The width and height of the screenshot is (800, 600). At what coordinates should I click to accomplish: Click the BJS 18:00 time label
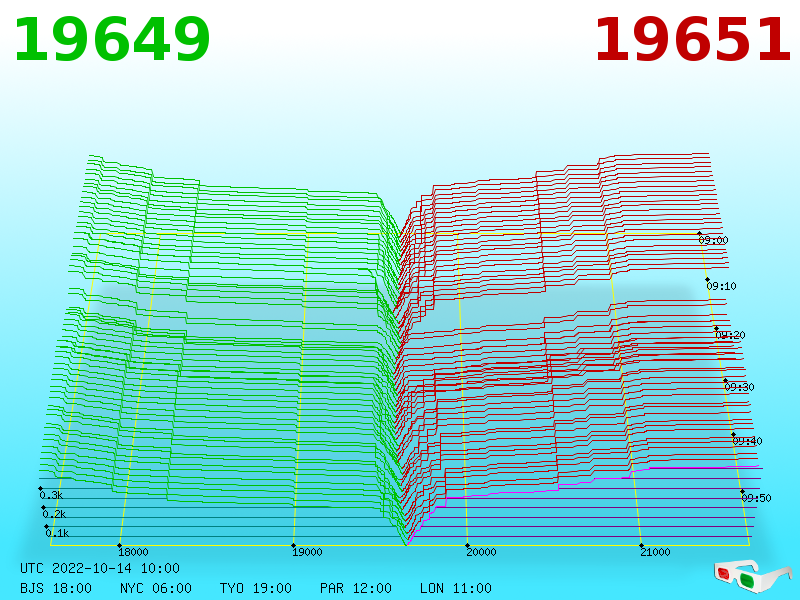(x=56, y=588)
